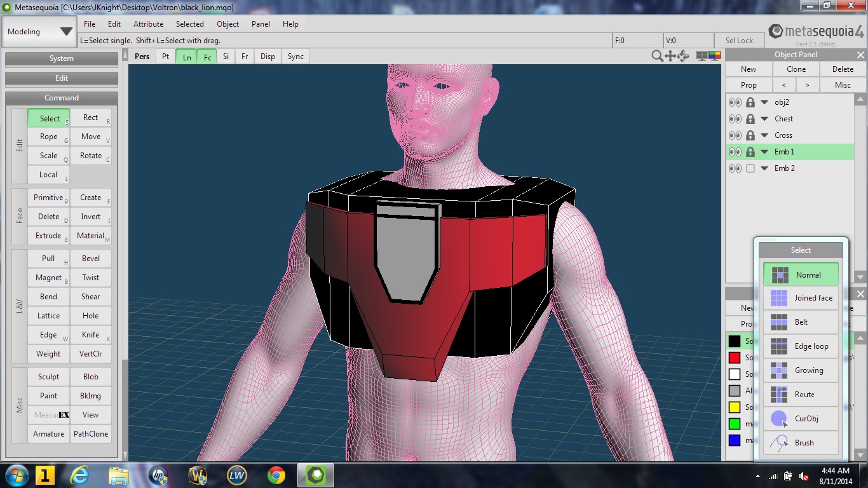Click Object Panel scrollbar up arrow
This screenshot has width=868, height=488.
click(x=860, y=99)
